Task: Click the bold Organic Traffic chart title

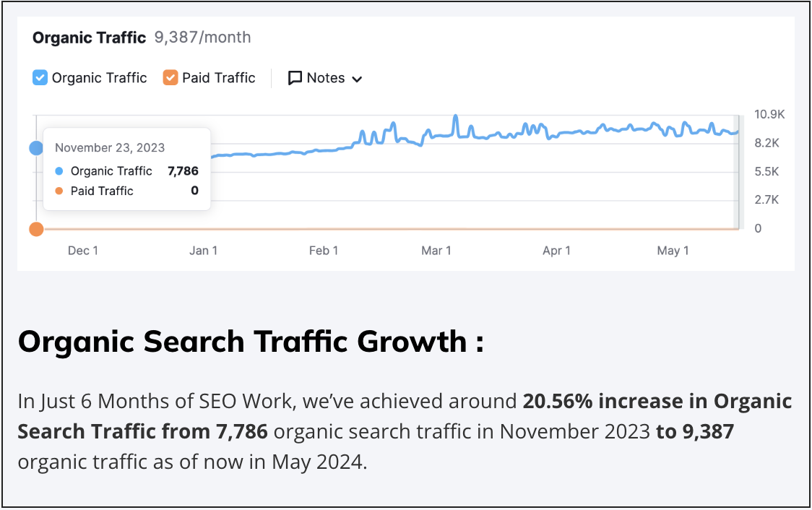Action: point(90,38)
